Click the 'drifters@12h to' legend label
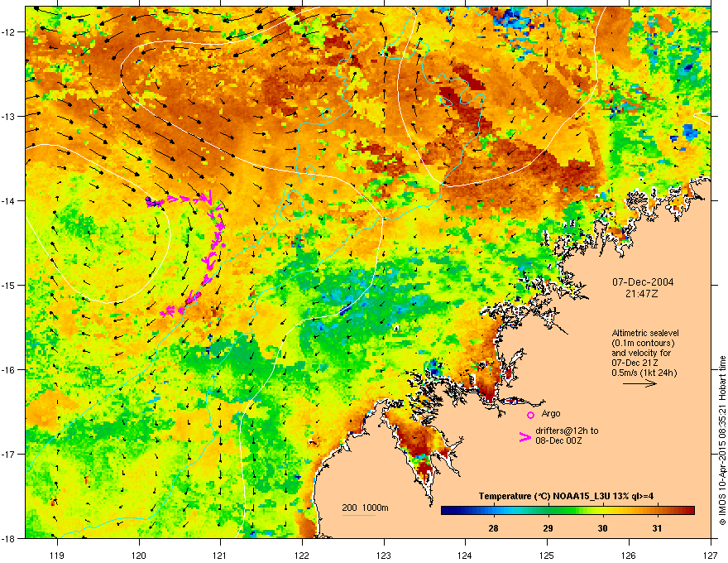This screenshot has width=728, height=563. 567,431
